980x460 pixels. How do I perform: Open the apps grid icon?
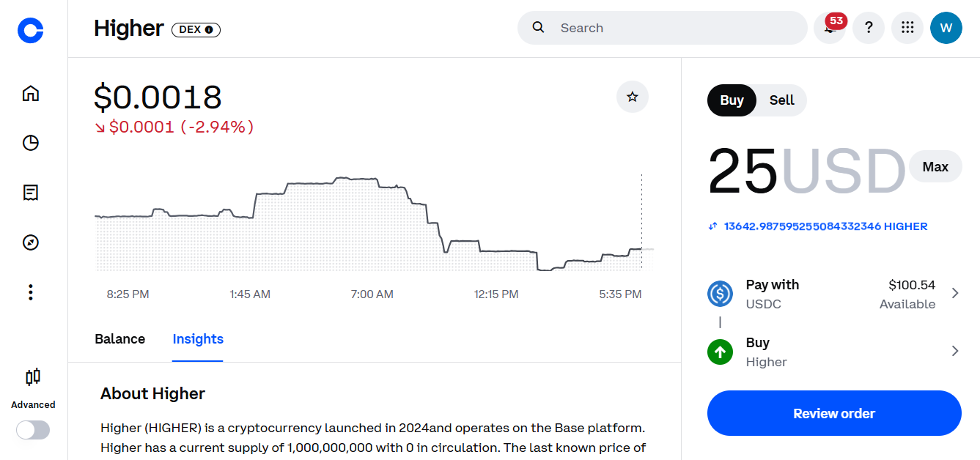(x=907, y=28)
